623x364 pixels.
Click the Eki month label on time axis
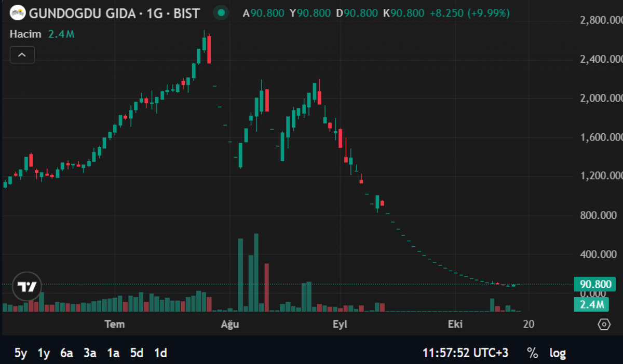click(455, 325)
